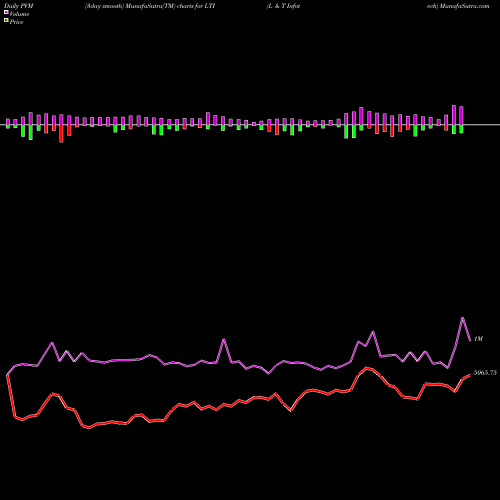
Task: Click the '(L & T Infot' company name text
Action: click(283, 6)
